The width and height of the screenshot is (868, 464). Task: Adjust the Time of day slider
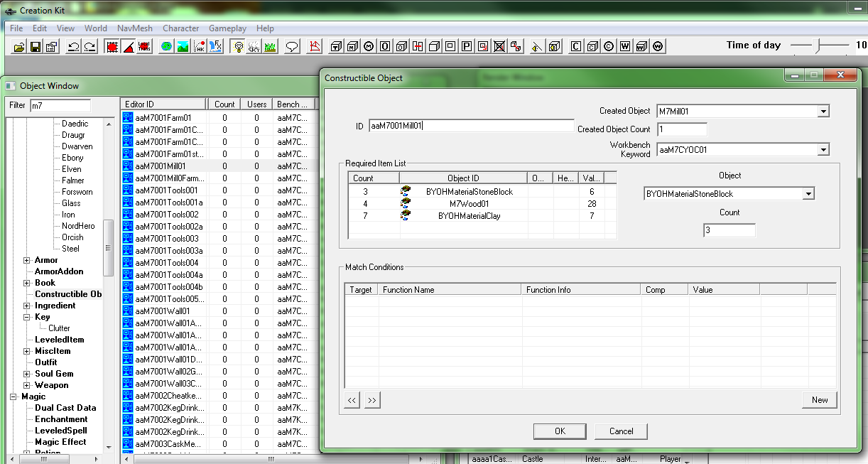point(818,45)
